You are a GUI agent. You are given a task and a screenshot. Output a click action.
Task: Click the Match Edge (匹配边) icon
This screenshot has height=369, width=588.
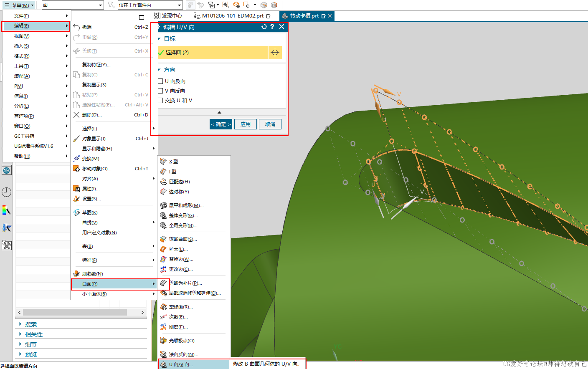click(x=163, y=182)
